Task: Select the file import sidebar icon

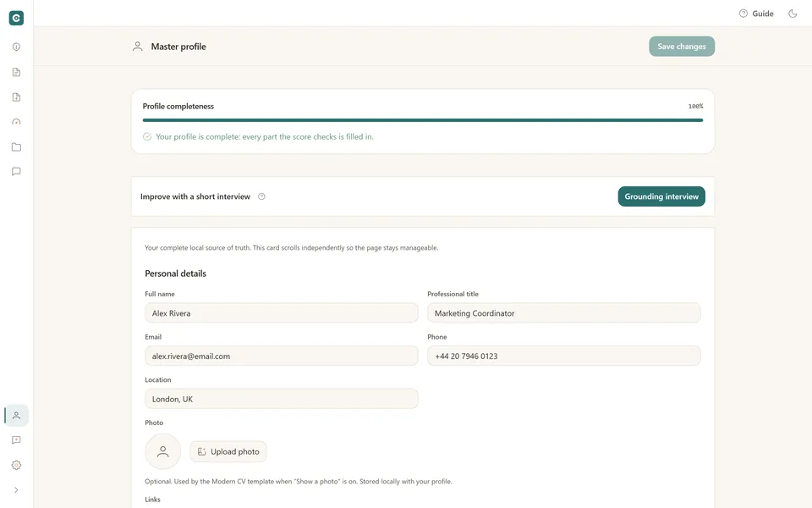Action: tap(16, 97)
